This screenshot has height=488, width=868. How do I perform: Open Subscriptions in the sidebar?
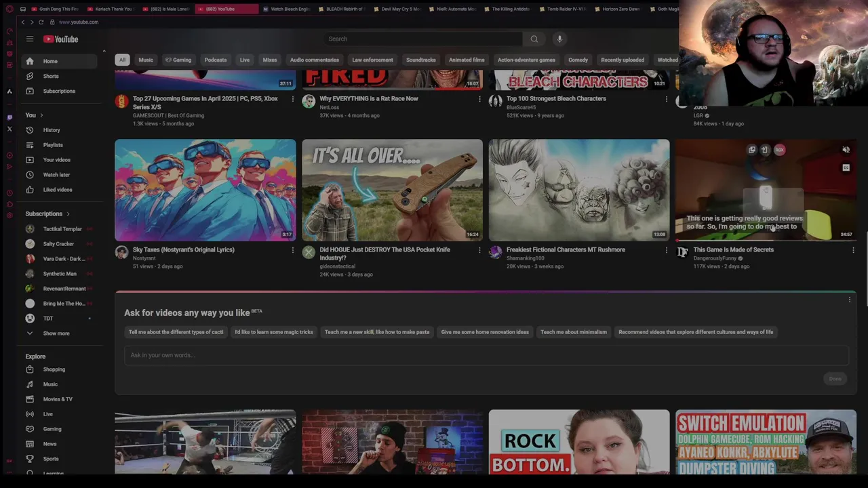(x=58, y=91)
